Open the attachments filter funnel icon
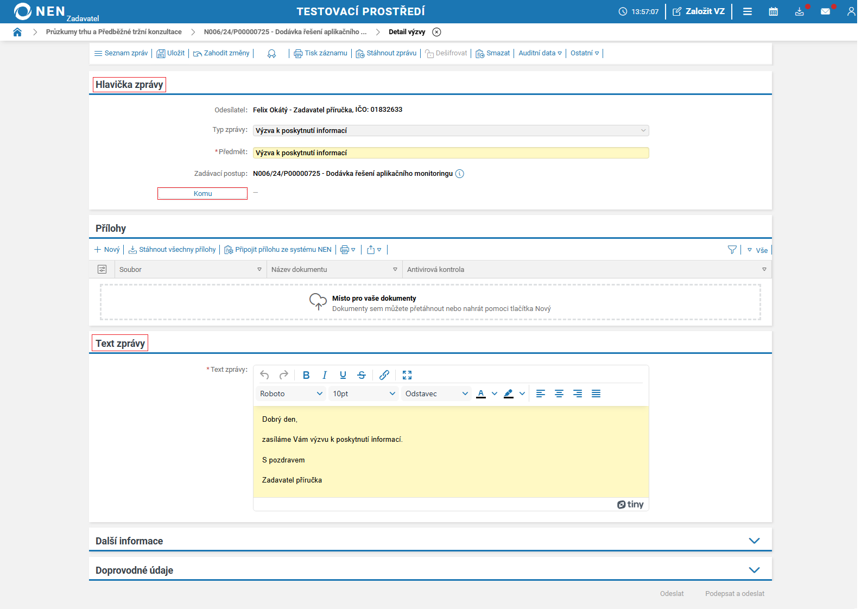 click(732, 250)
